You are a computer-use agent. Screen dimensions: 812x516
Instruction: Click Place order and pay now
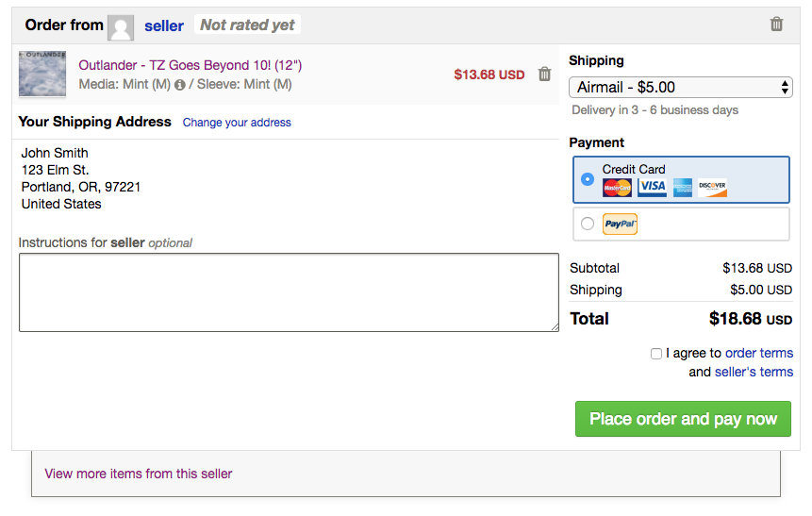tap(683, 419)
